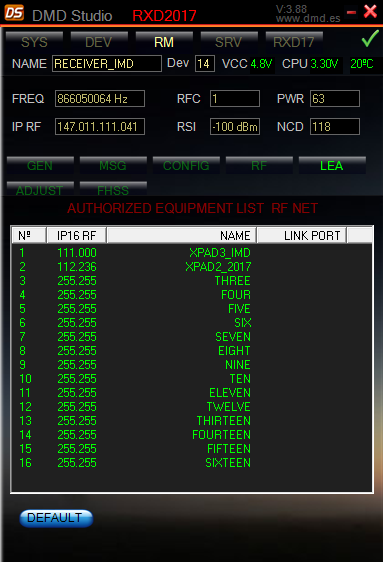Image resolution: width=383 pixels, height=562 pixels.
Task: Click the NAME column header in list
Action: [x=182, y=235]
